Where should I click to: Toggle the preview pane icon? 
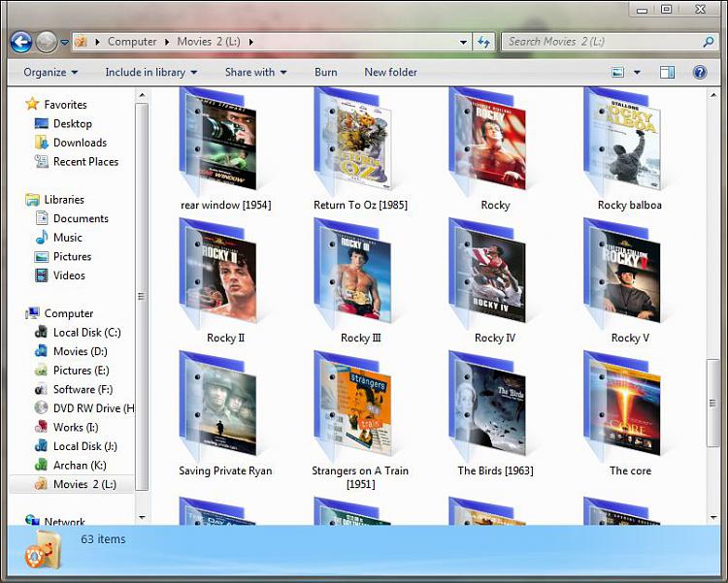(x=667, y=72)
